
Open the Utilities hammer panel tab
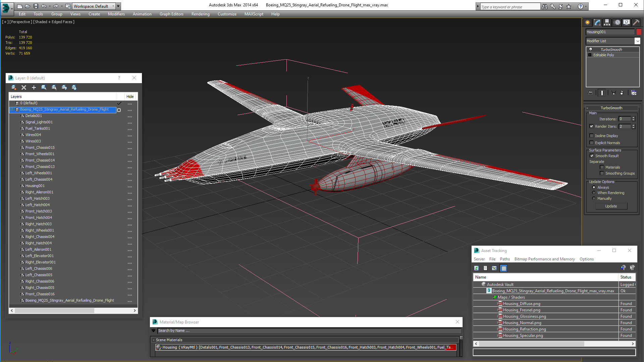[636, 22]
